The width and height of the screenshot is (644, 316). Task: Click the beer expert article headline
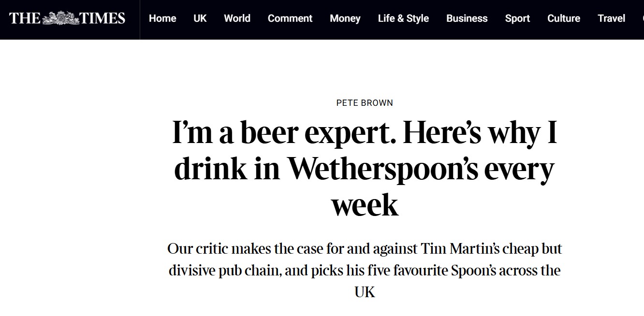(x=365, y=168)
